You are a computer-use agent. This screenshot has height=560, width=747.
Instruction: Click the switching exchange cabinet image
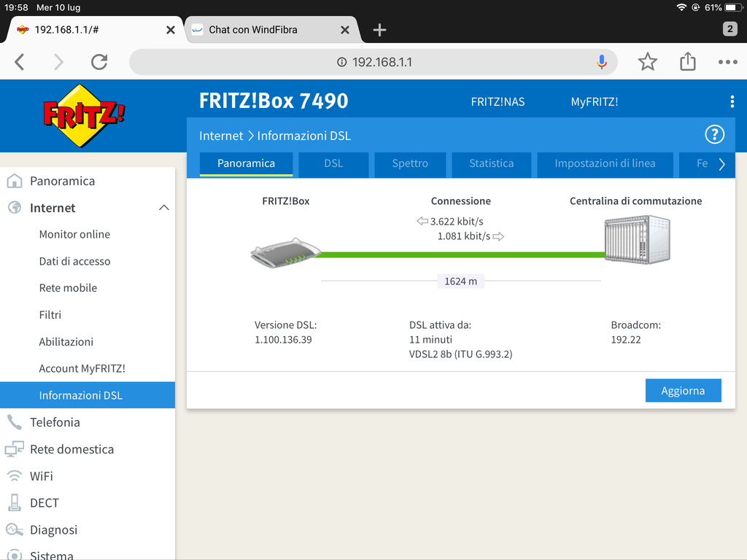click(638, 239)
